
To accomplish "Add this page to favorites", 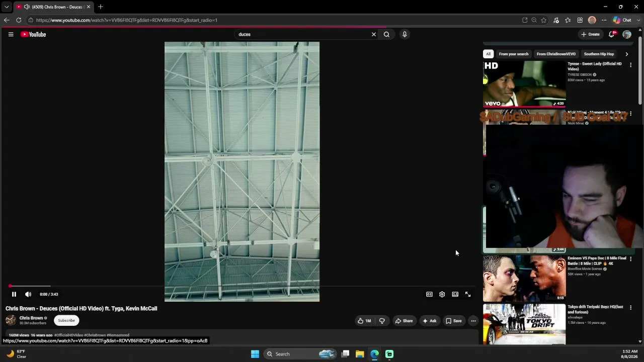I will 544,20.
